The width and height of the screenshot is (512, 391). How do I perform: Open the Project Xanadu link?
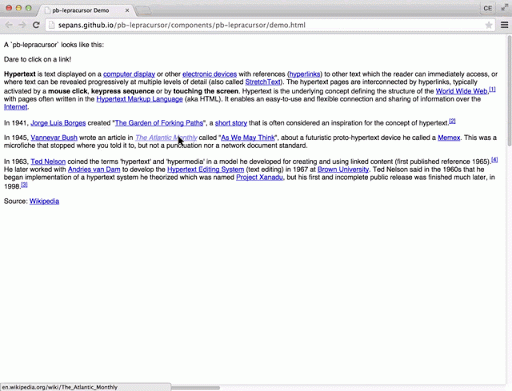pos(259,177)
